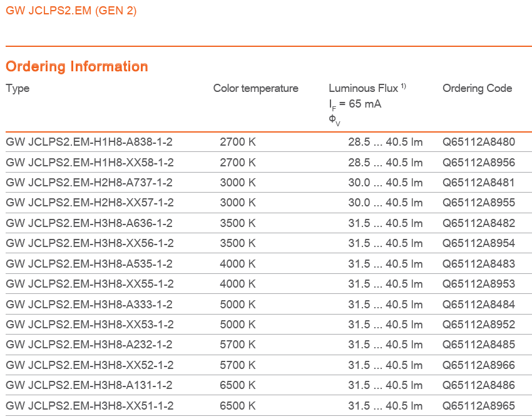
Task: Select type GW JCLPS2.EM-H1H8-A838-1-2
Action: [90, 142]
